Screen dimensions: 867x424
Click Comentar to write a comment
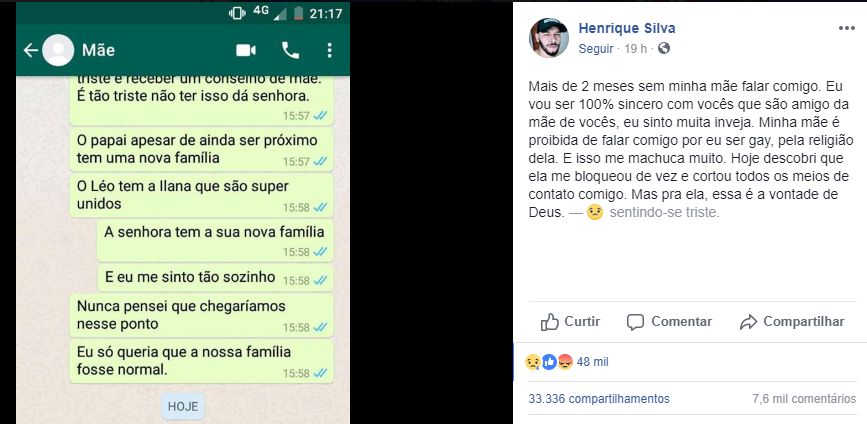coord(669,322)
